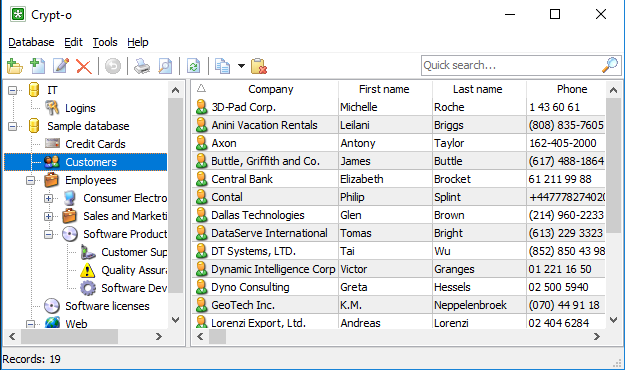This screenshot has width=625, height=370.
Task: Click tree panel scroll-down arrow
Action: click(175, 320)
